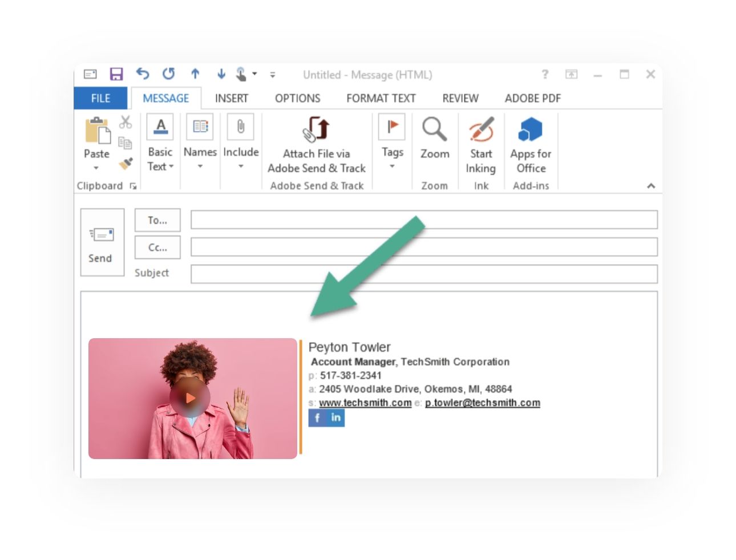Open the To... address book
Screen dimensions: 736x560
pos(157,220)
